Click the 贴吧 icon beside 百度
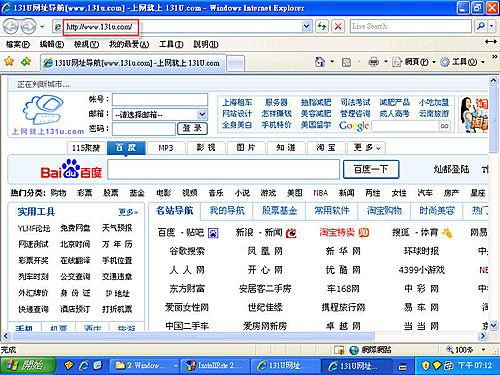The height and width of the screenshot is (375, 500). (x=213, y=233)
